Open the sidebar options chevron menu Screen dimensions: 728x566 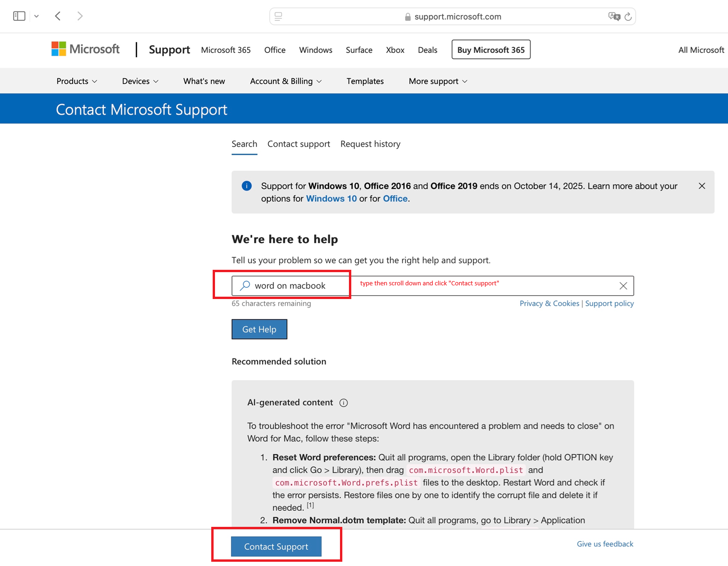[36, 17]
